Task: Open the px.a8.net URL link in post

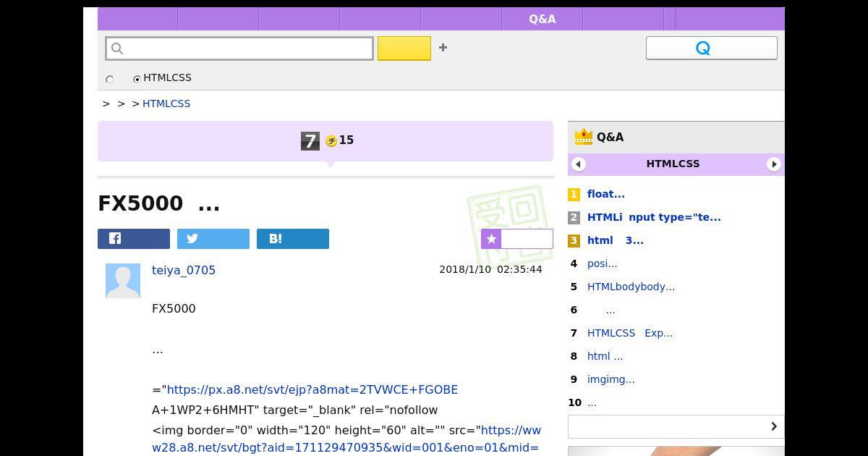Action: (312, 389)
